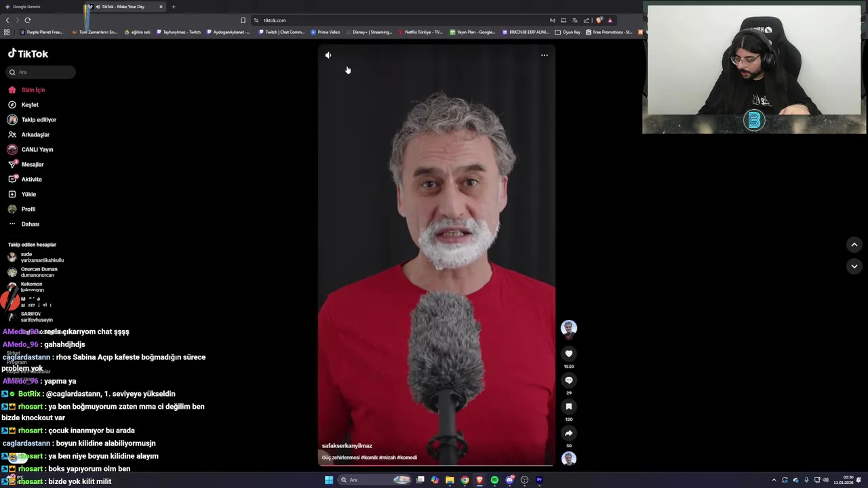Image resolution: width=868 pixels, height=488 pixels.
Task: Open the comments with speech bubble icon
Action: [x=569, y=380]
